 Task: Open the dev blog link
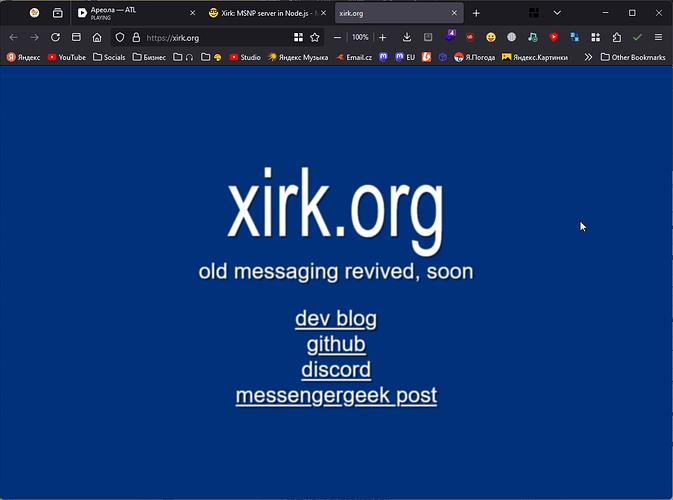click(335, 319)
